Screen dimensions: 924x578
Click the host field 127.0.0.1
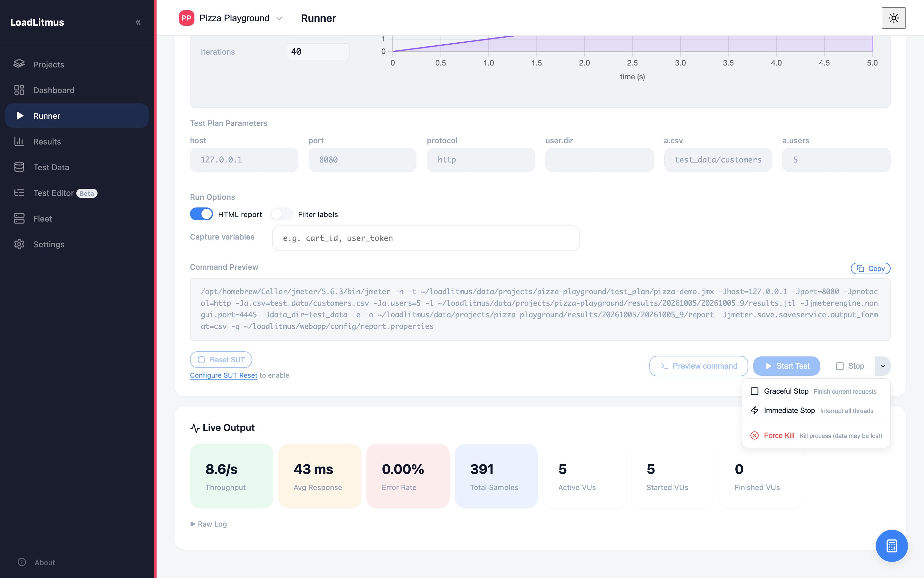(x=244, y=160)
